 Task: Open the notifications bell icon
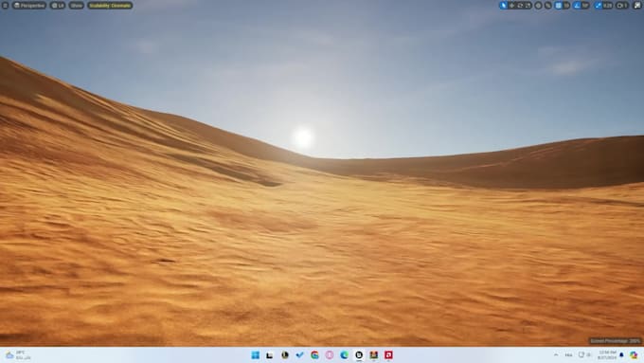point(621,354)
